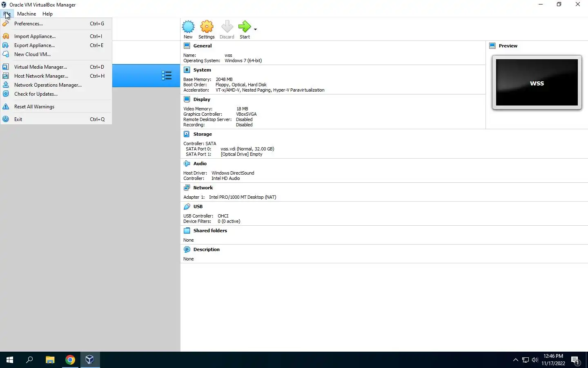This screenshot has width=588, height=368.
Task: Open the General settings heading link
Action: [x=202, y=46]
